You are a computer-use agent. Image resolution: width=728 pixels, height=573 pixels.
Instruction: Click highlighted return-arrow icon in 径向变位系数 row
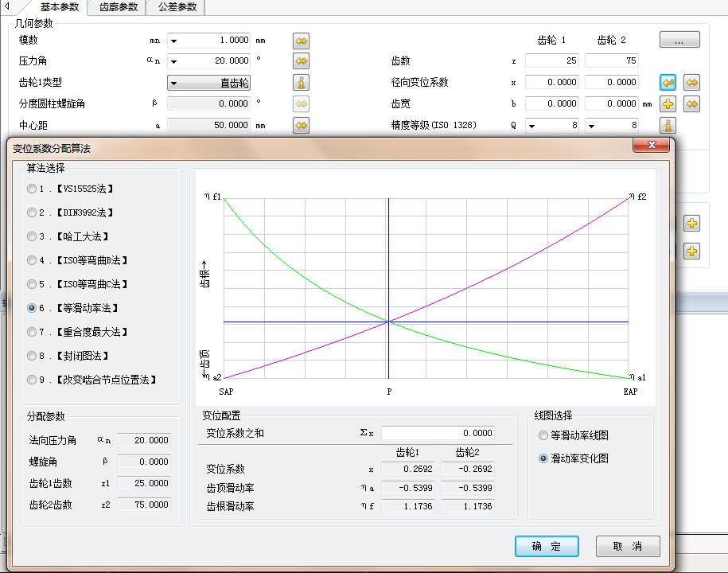[668, 83]
